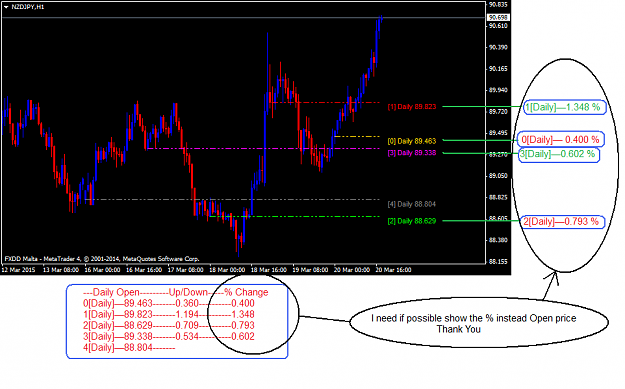
Task: Pick the 88.155 price scale label
Action: tap(498, 262)
